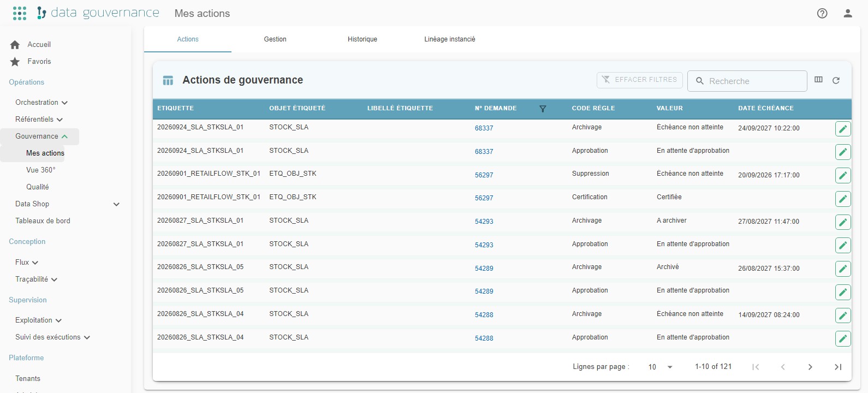Click into the Recherche search field

[x=747, y=81]
